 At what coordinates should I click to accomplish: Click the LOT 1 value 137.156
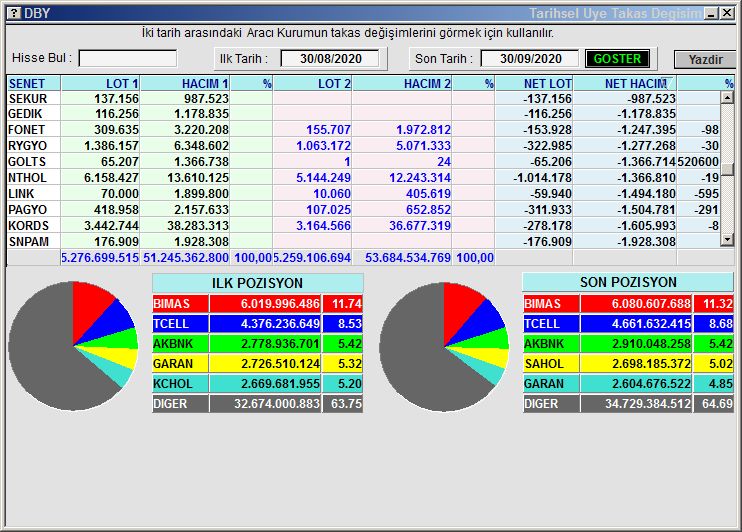(116, 98)
